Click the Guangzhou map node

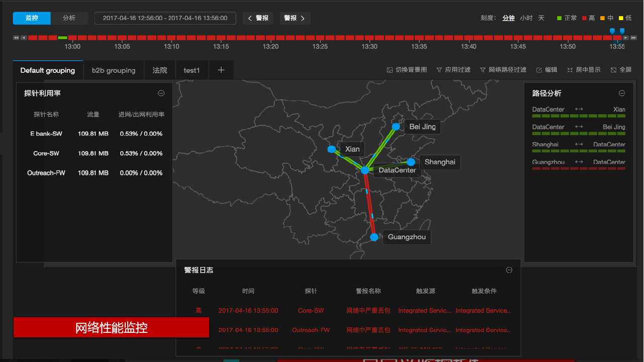click(374, 237)
